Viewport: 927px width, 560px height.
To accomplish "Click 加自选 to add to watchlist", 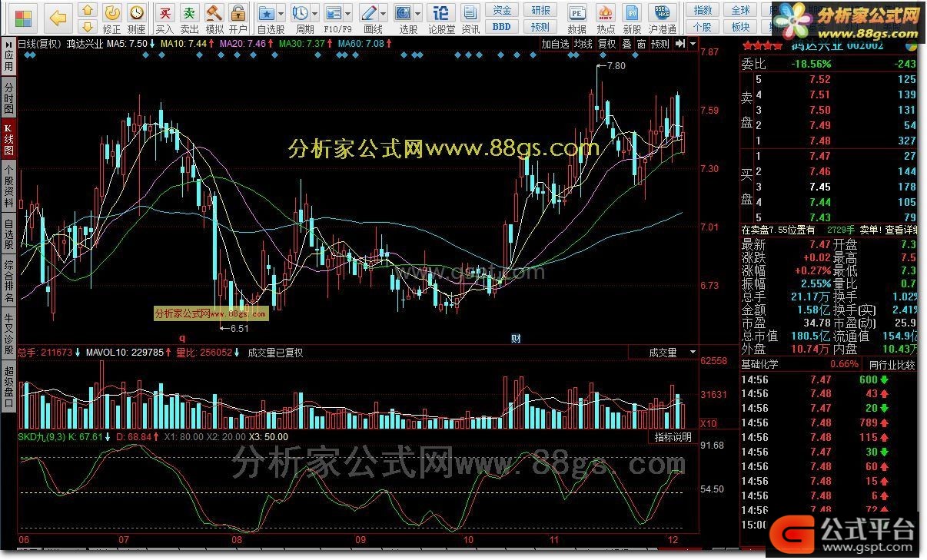I will point(555,44).
